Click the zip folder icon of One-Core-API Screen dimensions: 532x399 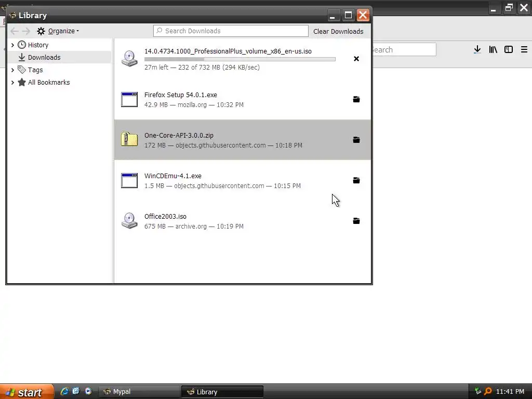pyautogui.click(x=129, y=139)
